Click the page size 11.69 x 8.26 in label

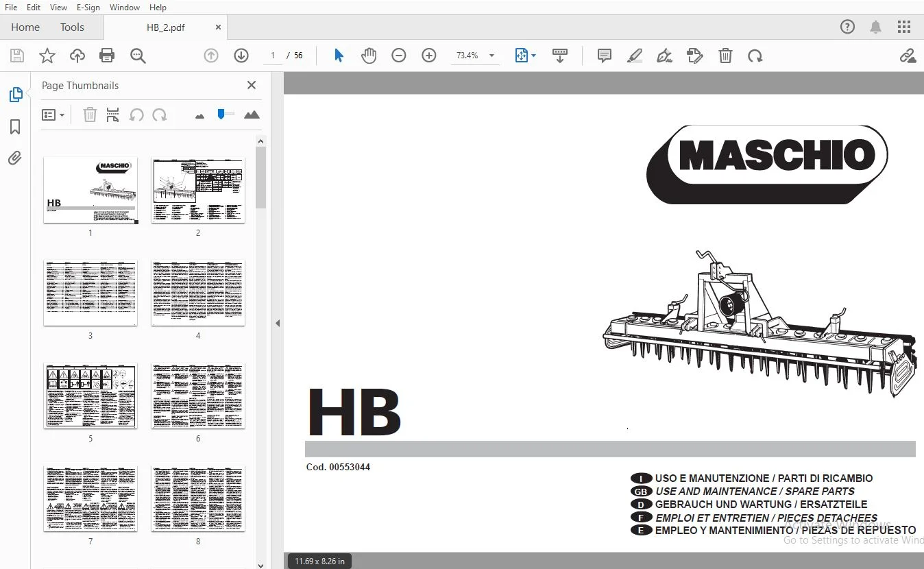click(319, 561)
